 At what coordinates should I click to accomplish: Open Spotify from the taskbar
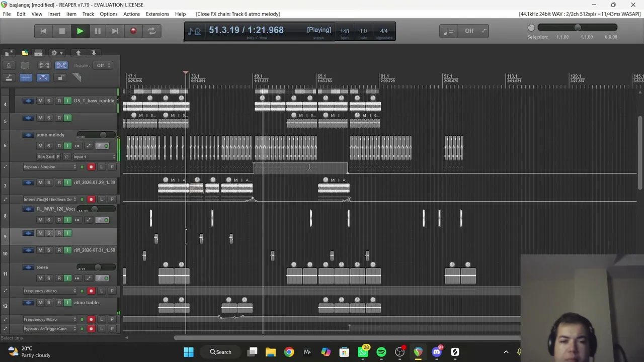click(x=381, y=352)
